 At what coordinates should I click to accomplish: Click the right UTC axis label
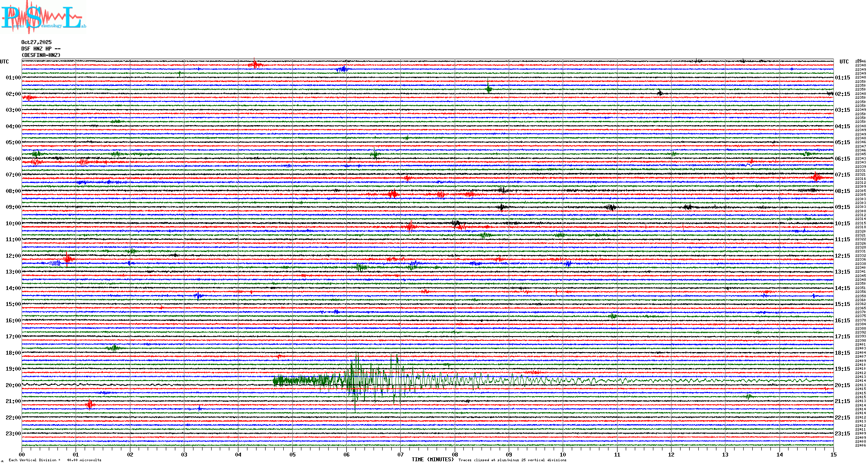pyautogui.click(x=844, y=62)
